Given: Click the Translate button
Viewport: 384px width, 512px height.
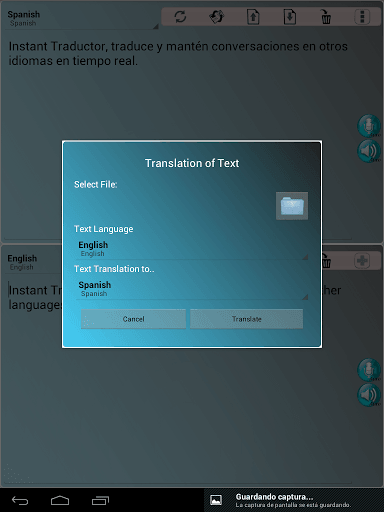Looking at the screenshot, I should pos(247,319).
